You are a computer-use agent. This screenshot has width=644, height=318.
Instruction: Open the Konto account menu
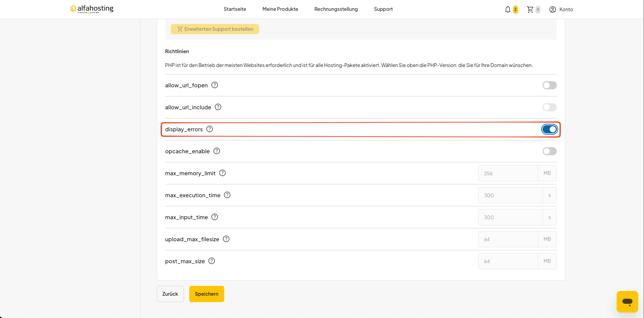click(561, 9)
